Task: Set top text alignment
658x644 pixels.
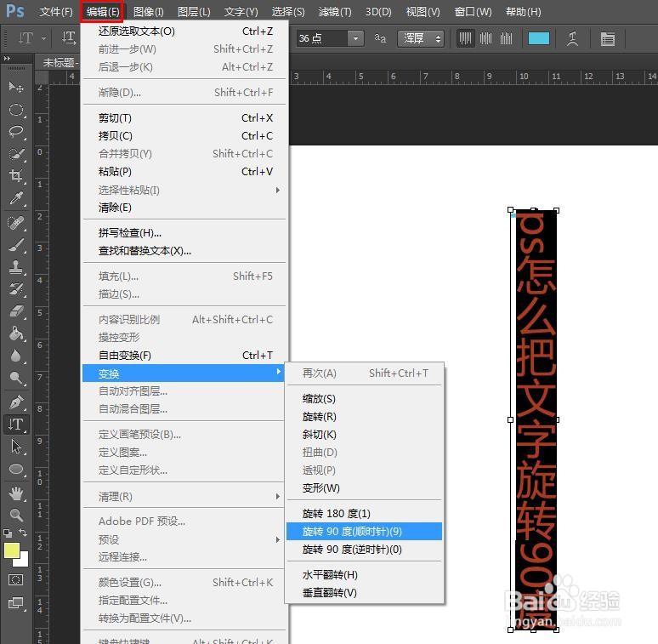Action: [465, 38]
